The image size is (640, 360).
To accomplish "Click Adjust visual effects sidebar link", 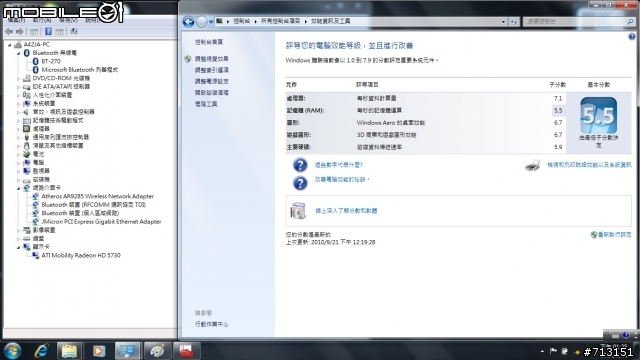I will [x=211, y=59].
